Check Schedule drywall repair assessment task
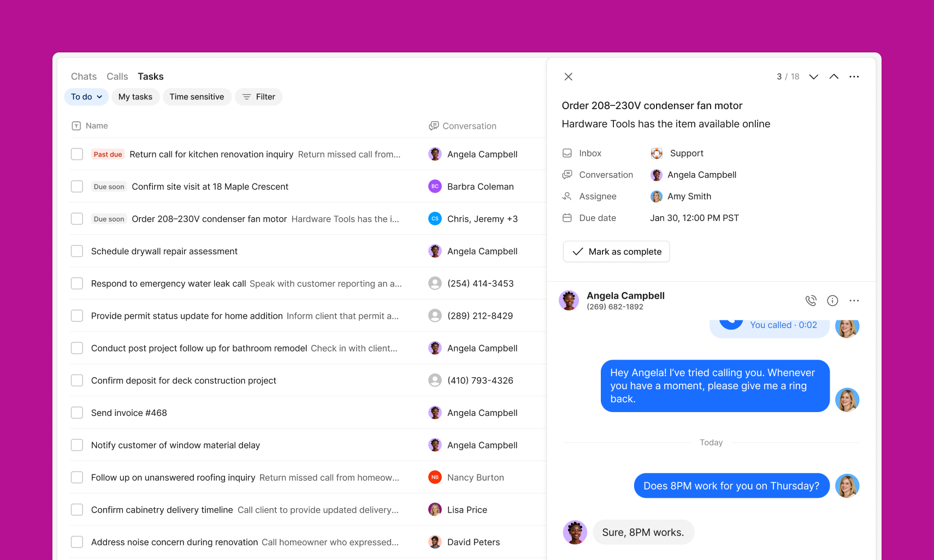The height and width of the screenshot is (560, 934). pyautogui.click(x=77, y=251)
